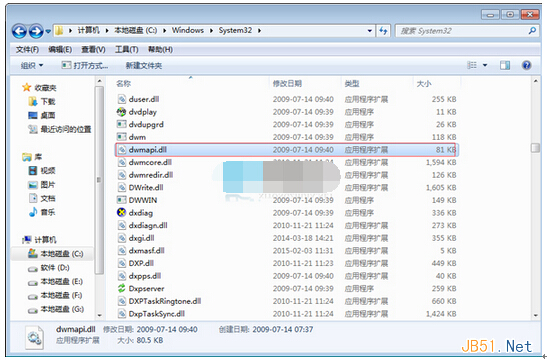The image size is (547, 361).
Task: Click the Forward navigation arrow
Action: pyautogui.click(x=36, y=31)
